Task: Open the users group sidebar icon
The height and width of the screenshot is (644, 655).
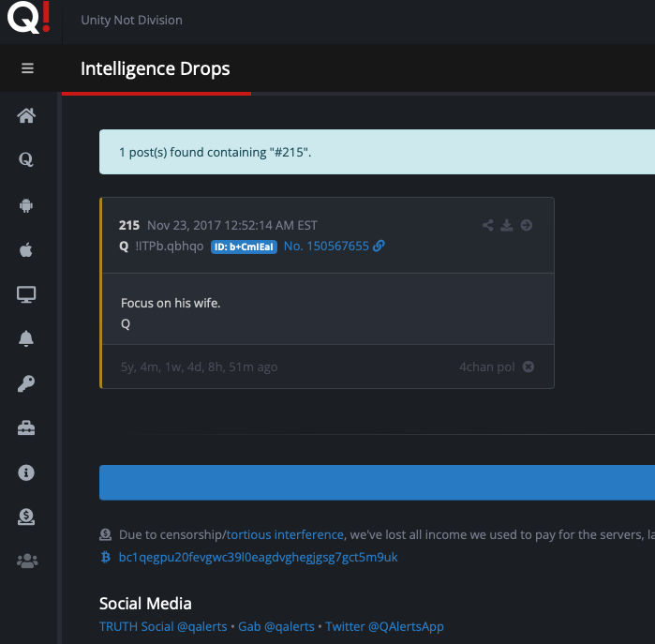Action: [27, 561]
